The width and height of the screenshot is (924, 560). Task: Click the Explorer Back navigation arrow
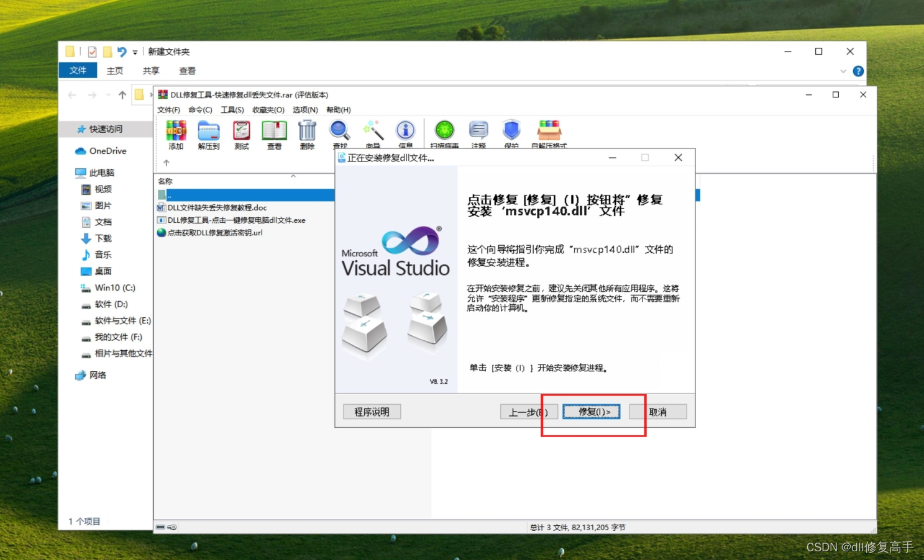pyautogui.click(x=72, y=95)
